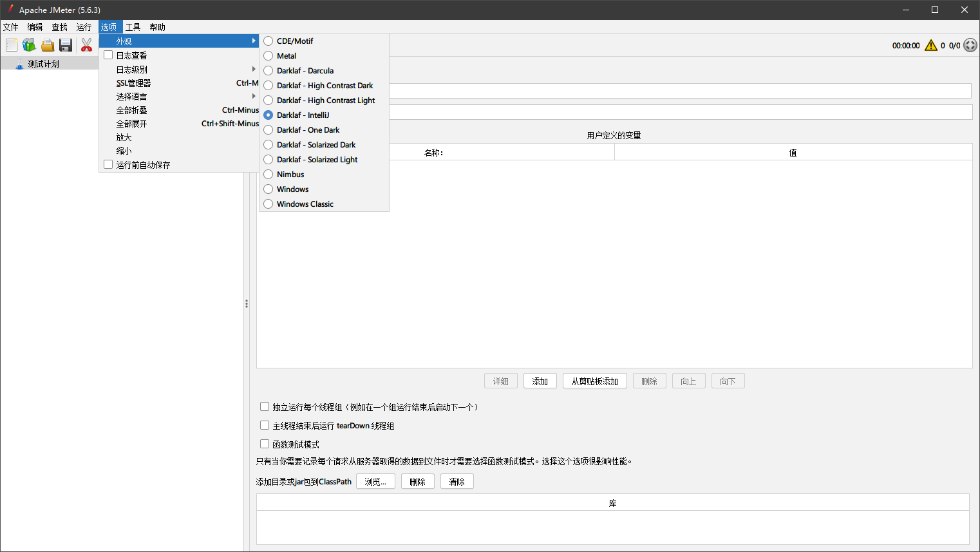Choose 放大 zoom in entry
The width and height of the screenshot is (980, 552).
179,137
